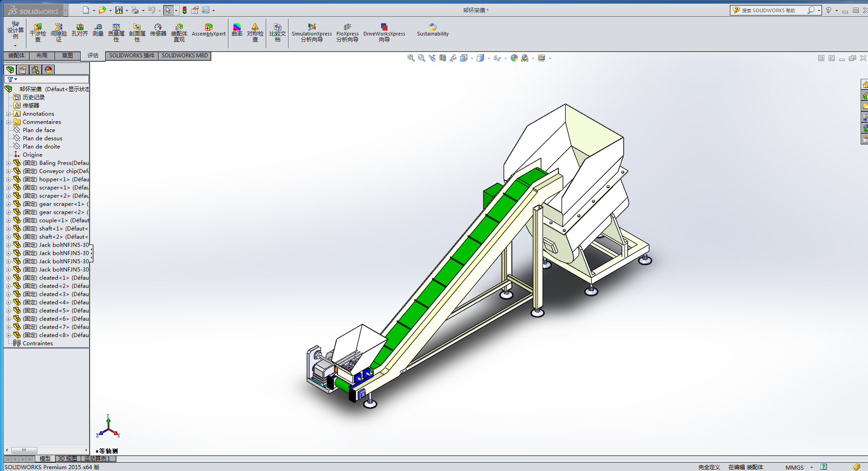The width and height of the screenshot is (868, 471).
Task: Toggle the rebuild traffic light icon
Action: coord(185,10)
